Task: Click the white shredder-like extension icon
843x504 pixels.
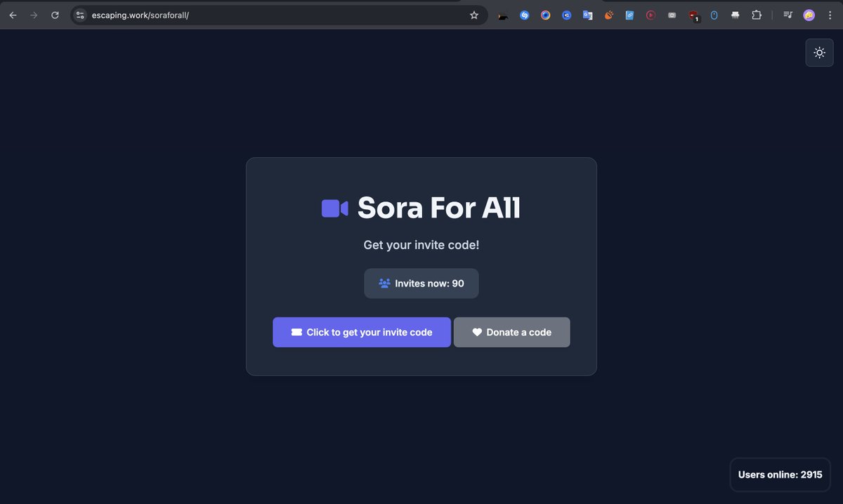Action: point(735,15)
